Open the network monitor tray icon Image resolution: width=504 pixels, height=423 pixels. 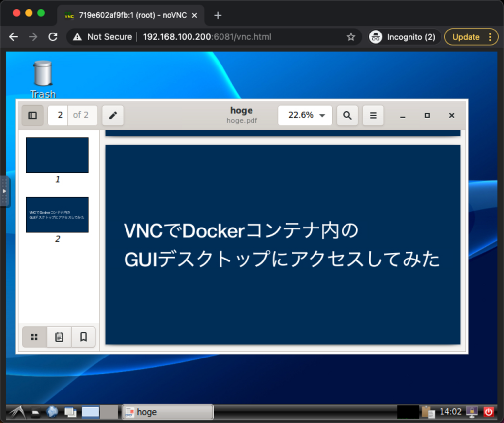click(472, 412)
